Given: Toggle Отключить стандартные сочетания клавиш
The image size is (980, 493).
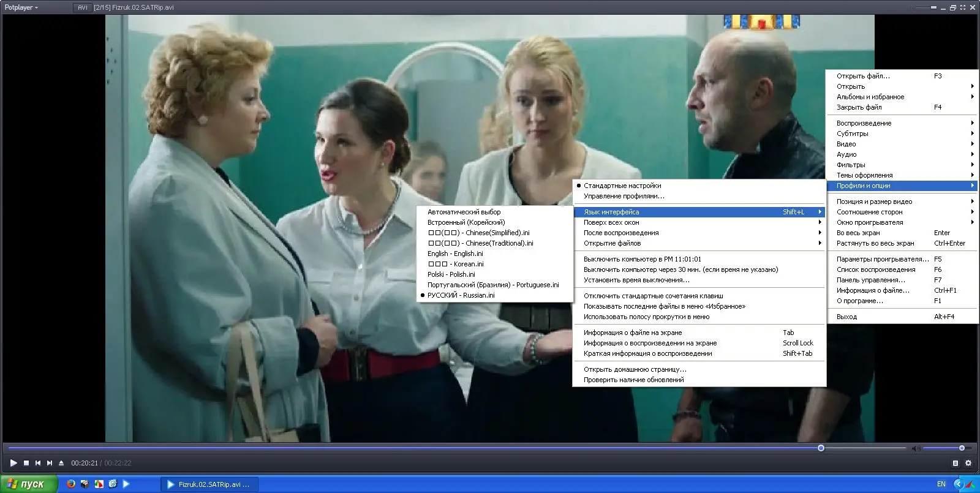Looking at the screenshot, I should [x=699, y=296].
